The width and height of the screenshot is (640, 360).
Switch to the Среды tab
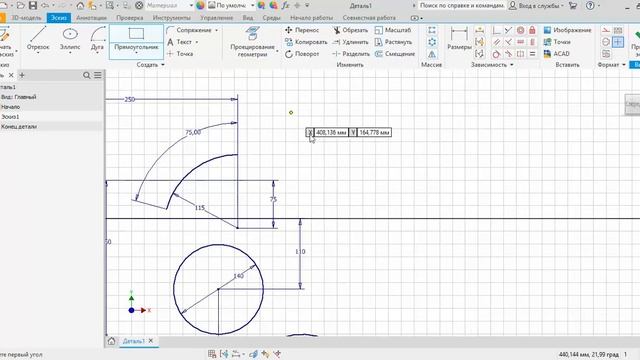(271, 18)
